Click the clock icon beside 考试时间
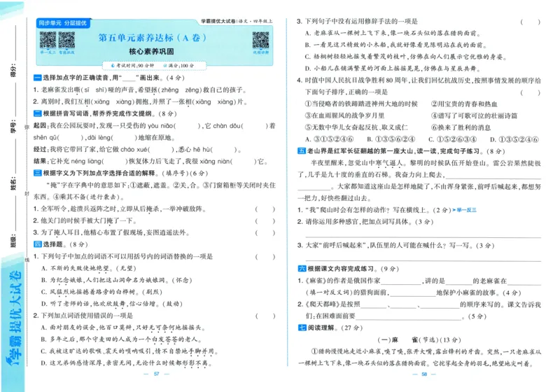This screenshot has height=392, width=560. click(x=113, y=66)
